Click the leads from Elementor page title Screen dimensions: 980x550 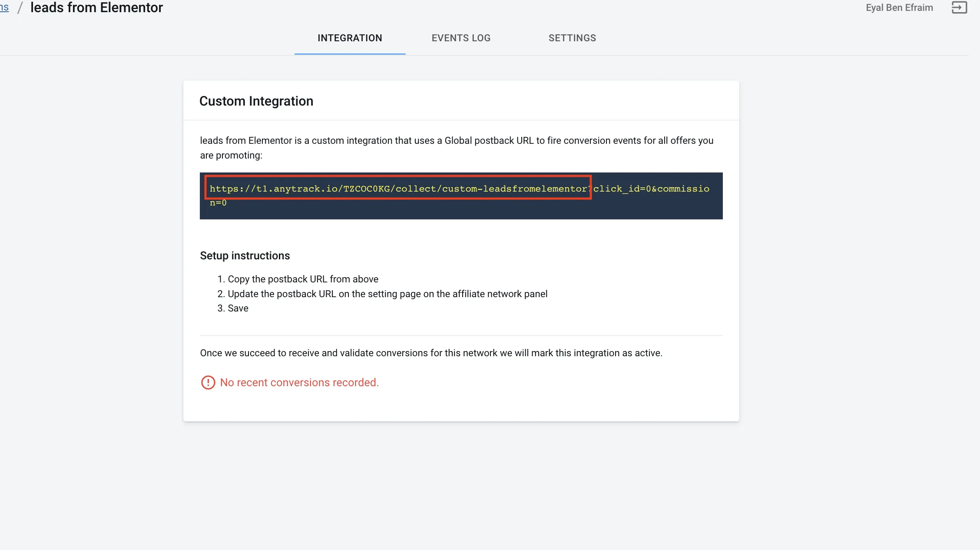point(96,7)
